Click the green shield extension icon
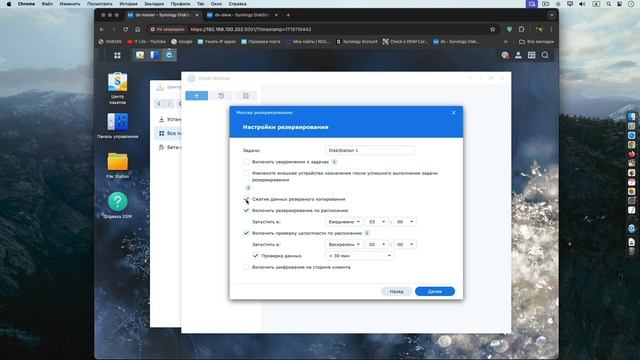The image size is (640, 360). pos(509,29)
